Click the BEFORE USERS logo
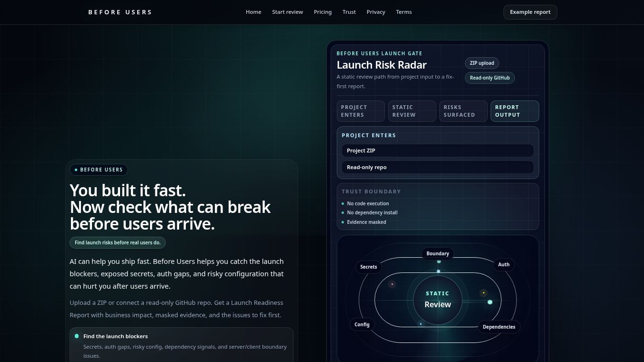644x362 pixels. 120,12
